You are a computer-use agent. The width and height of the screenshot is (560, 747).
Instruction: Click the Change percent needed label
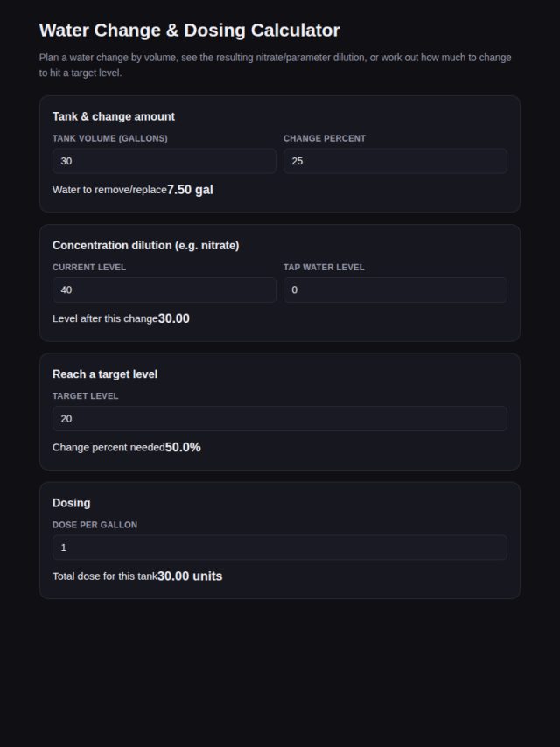[x=108, y=447]
